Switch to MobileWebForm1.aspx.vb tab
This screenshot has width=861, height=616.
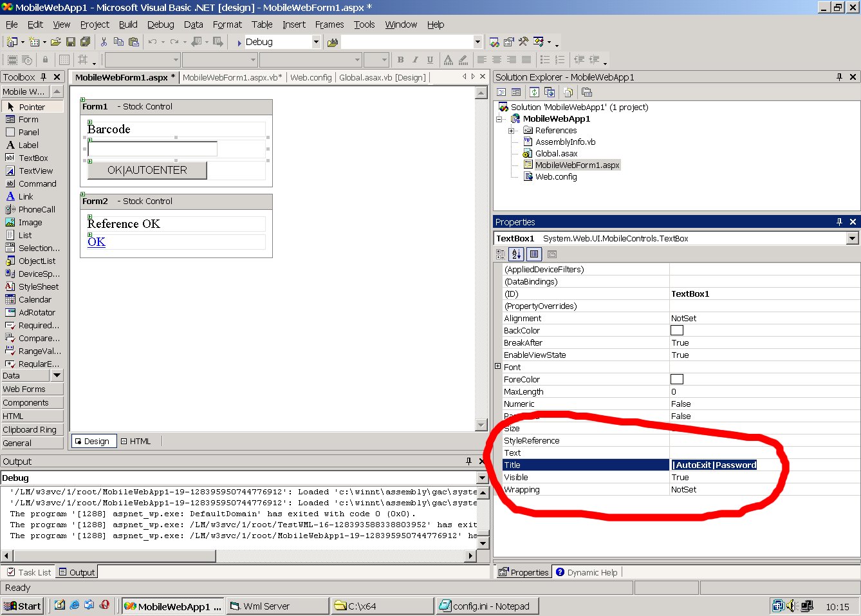232,77
